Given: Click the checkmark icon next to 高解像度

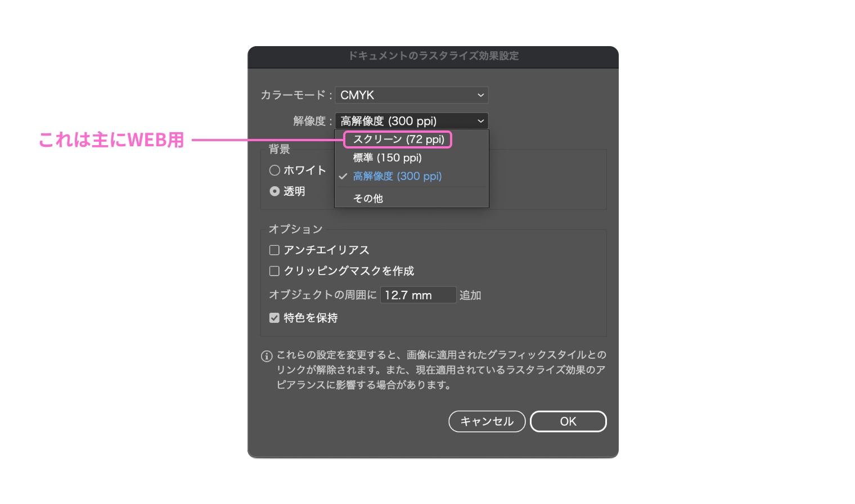Looking at the screenshot, I should click(x=343, y=177).
